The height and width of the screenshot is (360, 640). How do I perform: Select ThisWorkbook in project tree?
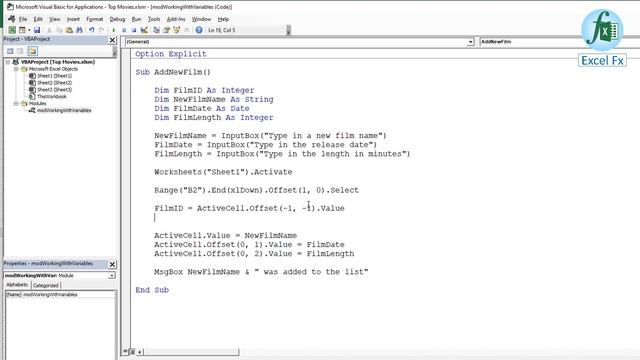pos(51,97)
